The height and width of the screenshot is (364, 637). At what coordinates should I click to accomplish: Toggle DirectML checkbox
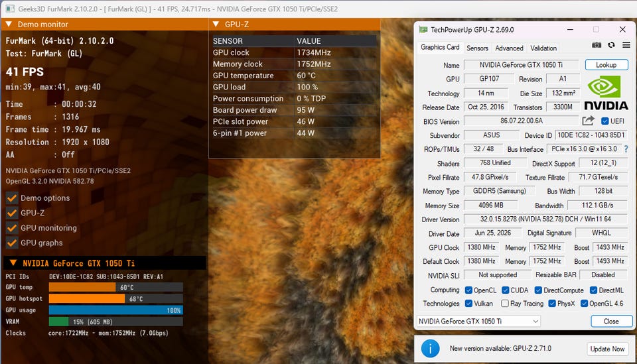click(x=593, y=290)
